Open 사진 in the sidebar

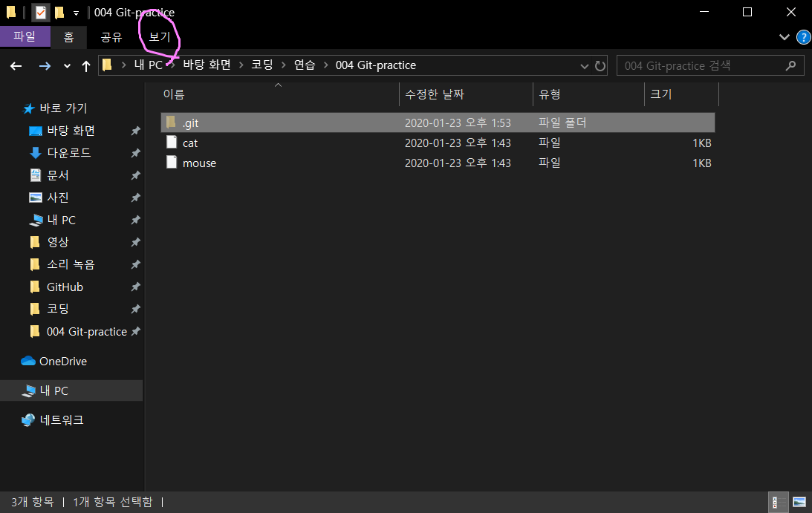(x=58, y=197)
